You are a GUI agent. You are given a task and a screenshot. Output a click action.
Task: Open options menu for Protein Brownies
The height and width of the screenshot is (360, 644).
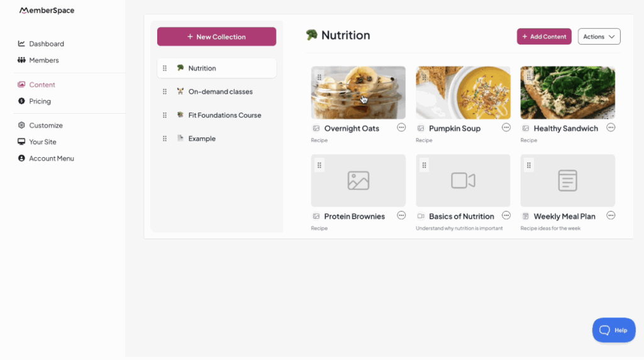[x=401, y=215]
